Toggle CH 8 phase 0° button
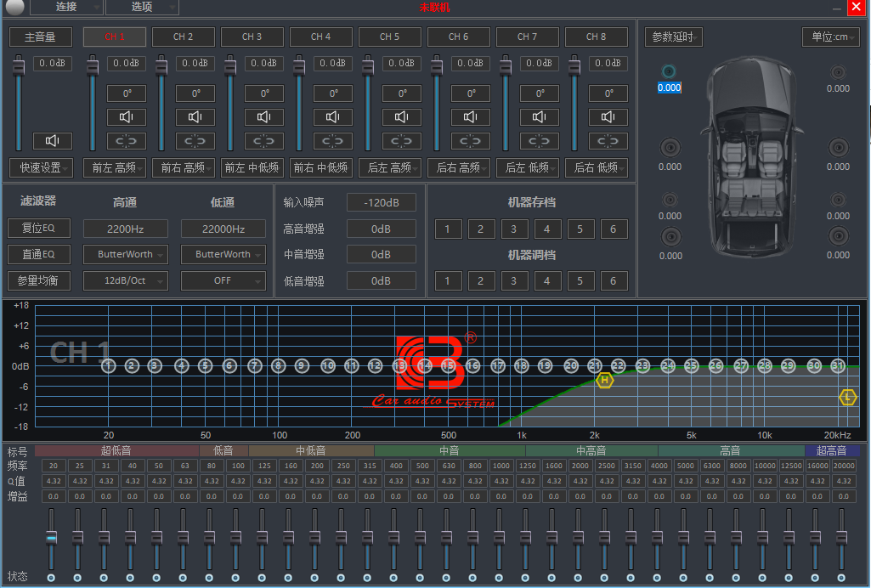This screenshot has width=871, height=588. point(608,93)
